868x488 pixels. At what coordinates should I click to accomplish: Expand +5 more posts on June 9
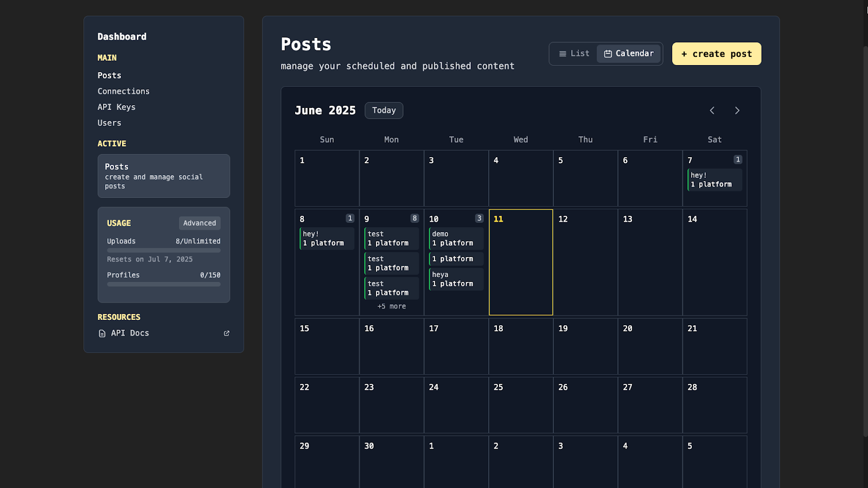(391, 306)
